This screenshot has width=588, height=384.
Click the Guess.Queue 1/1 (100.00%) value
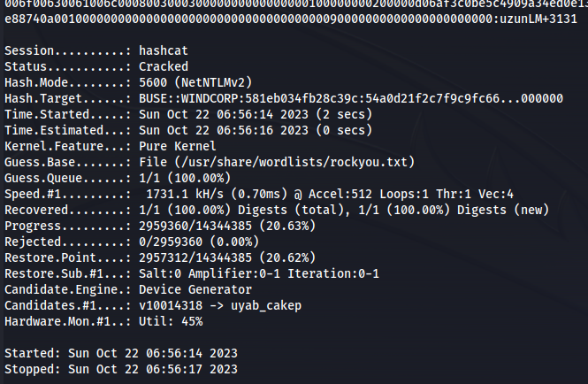coord(185,178)
